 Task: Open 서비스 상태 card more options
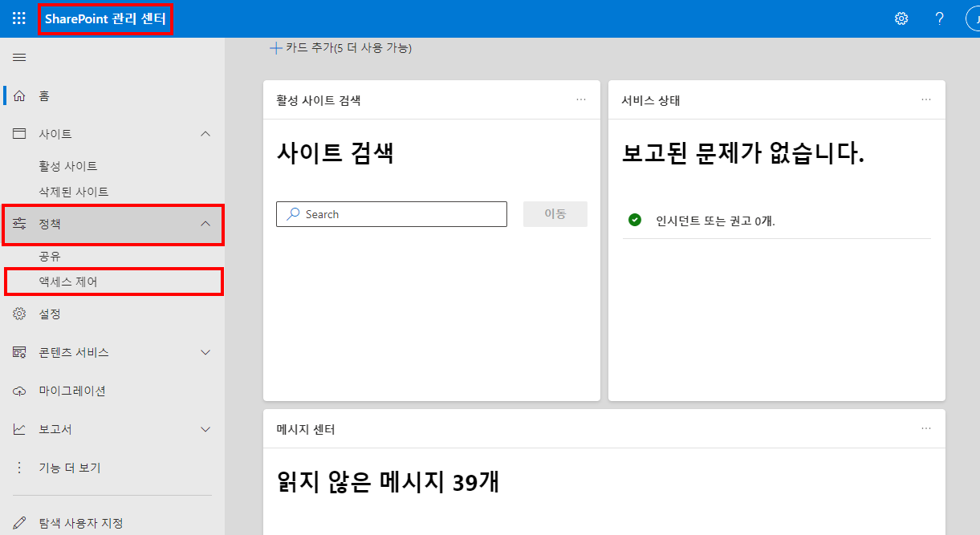pyautogui.click(x=926, y=99)
